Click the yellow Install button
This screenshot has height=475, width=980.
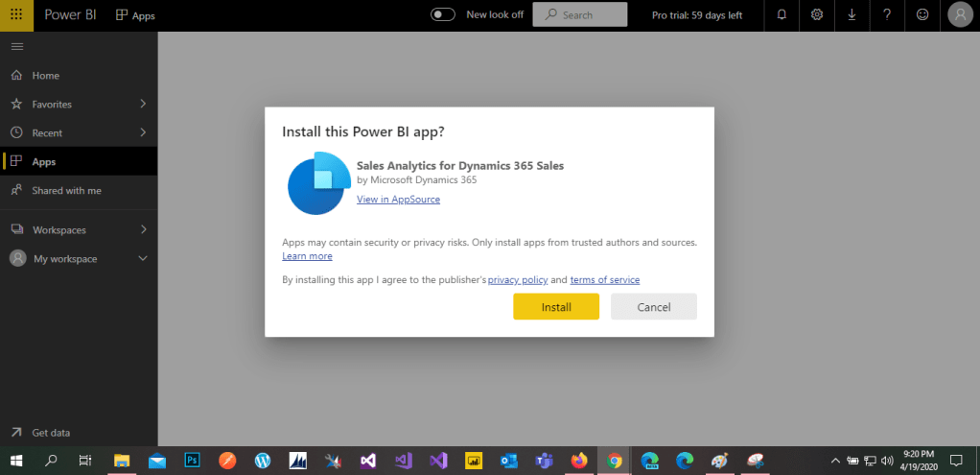pos(556,307)
